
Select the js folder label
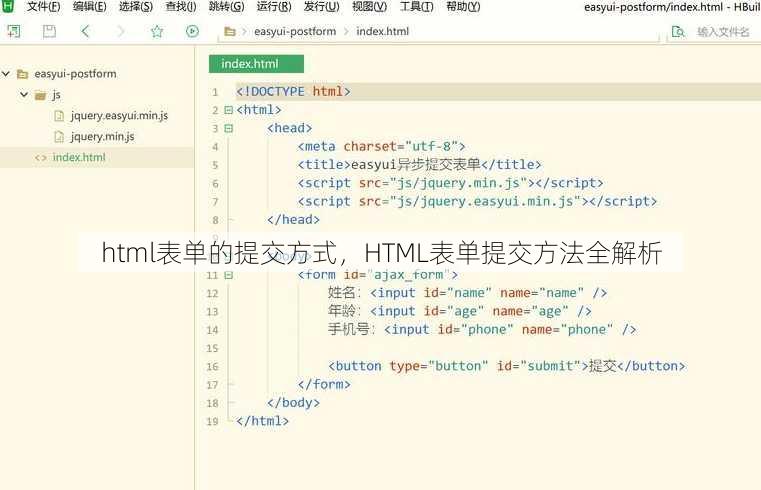[56, 95]
